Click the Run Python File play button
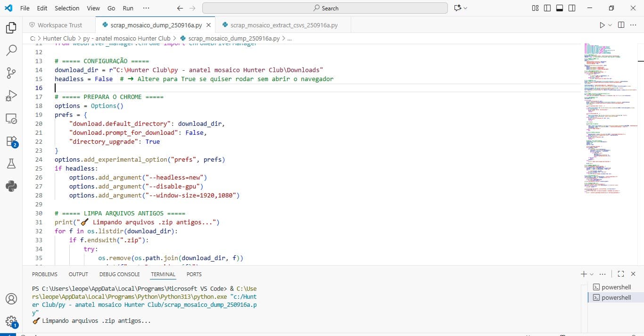 tap(602, 25)
